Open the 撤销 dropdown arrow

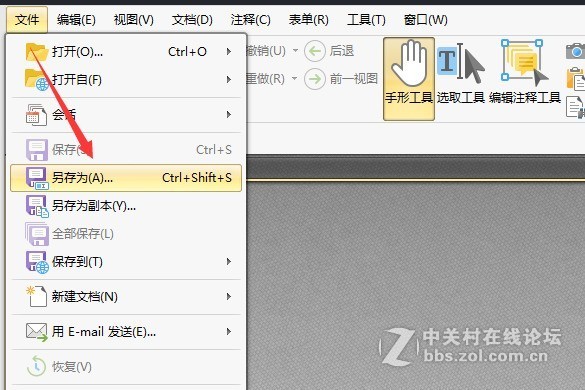click(x=295, y=50)
